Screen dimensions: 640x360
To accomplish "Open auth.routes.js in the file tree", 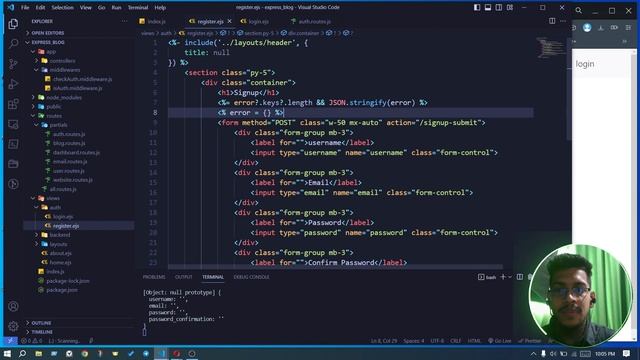I will (x=69, y=134).
